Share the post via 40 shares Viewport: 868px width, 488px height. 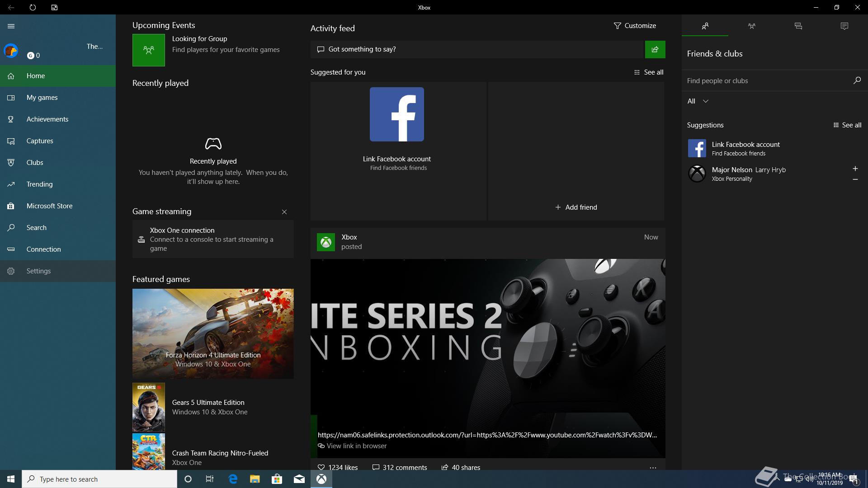point(461,467)
